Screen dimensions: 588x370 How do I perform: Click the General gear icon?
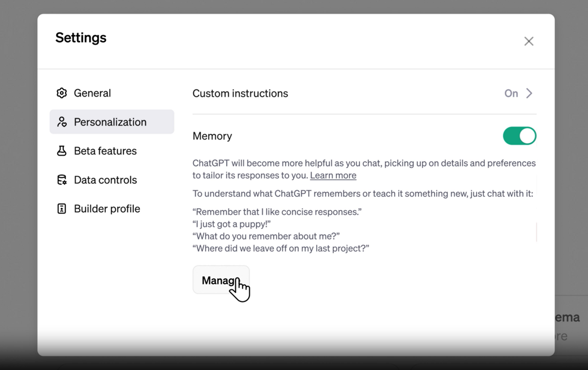coord(62,93)
